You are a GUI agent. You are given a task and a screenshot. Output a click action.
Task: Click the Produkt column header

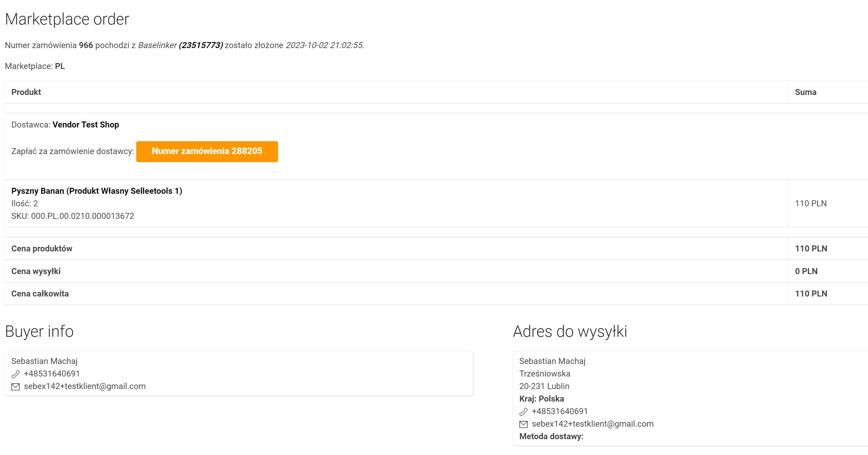point(26,92)
